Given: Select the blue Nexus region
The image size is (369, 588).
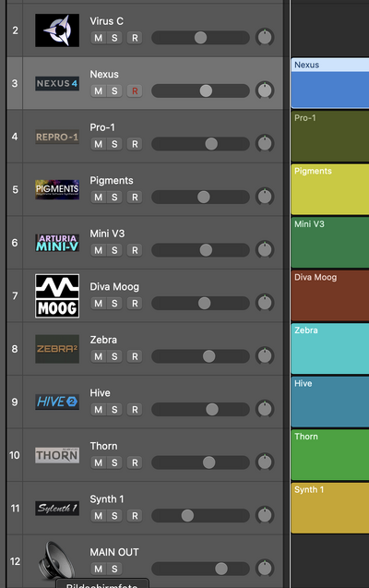Looking at the screenshot, I should [x=330, y=83].
